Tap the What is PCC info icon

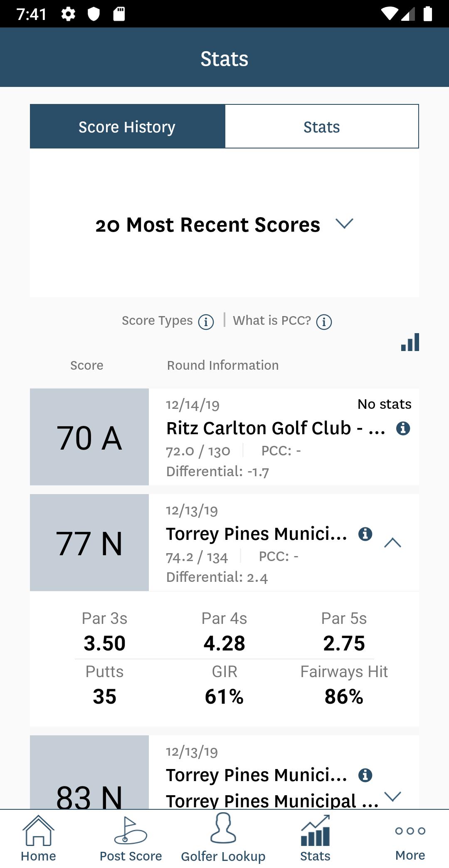[324, 321]
